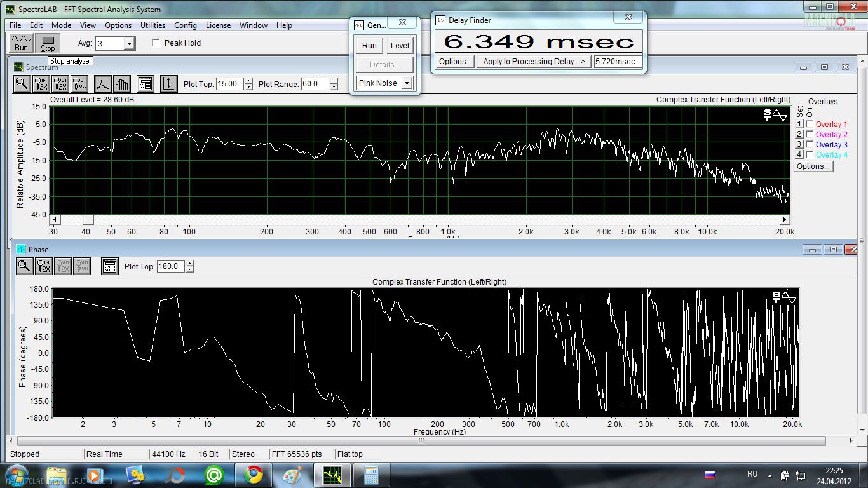This screenshot has width=868, height=488.
Task: Open the Mail.ru Agent taskbar icon
Action: (214, 475)
